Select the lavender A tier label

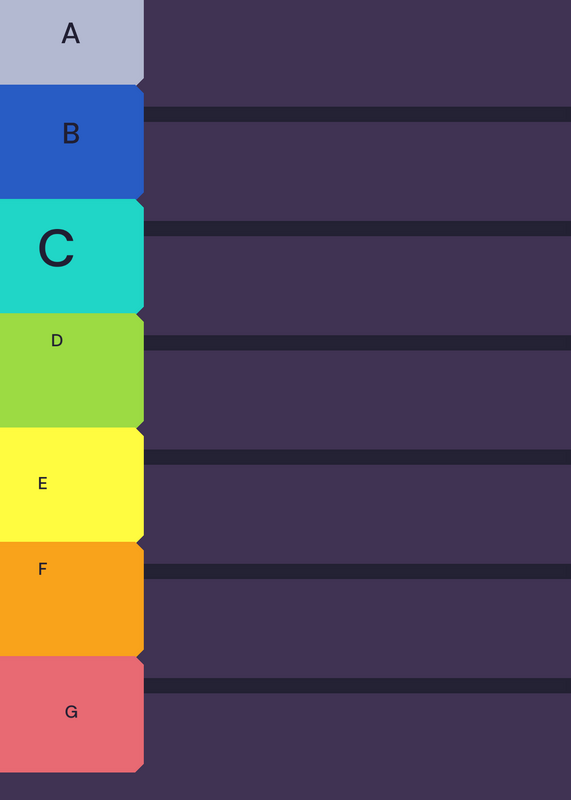point(71,42)
